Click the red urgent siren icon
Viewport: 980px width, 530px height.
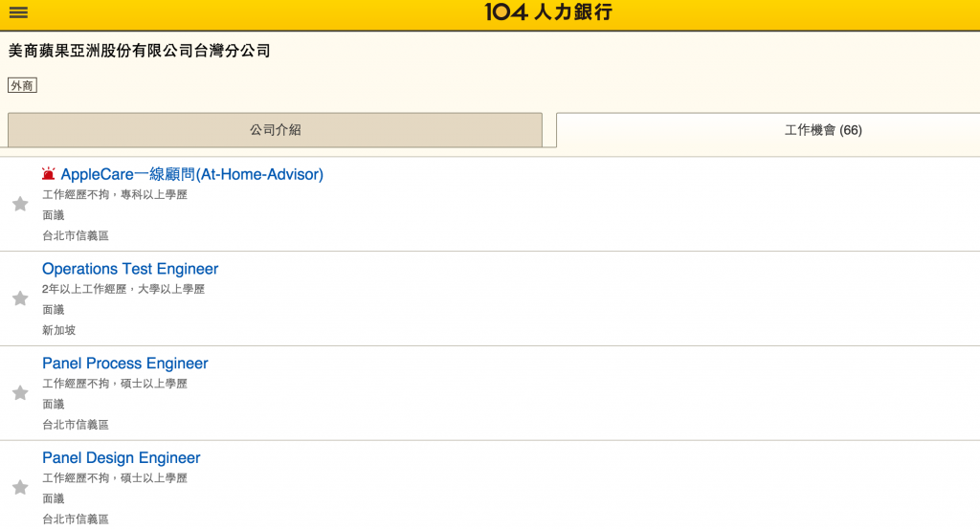(48, 174)
